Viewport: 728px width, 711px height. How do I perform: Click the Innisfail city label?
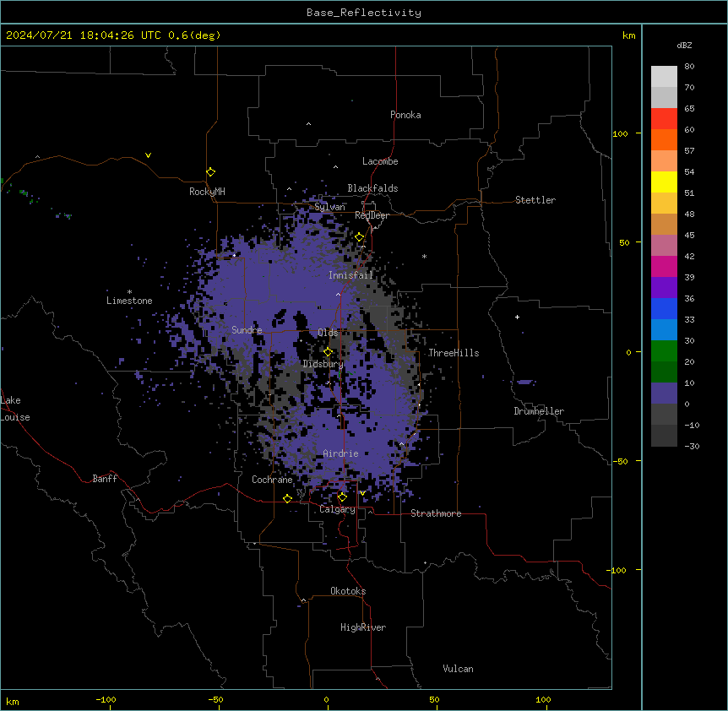[350, 275]
